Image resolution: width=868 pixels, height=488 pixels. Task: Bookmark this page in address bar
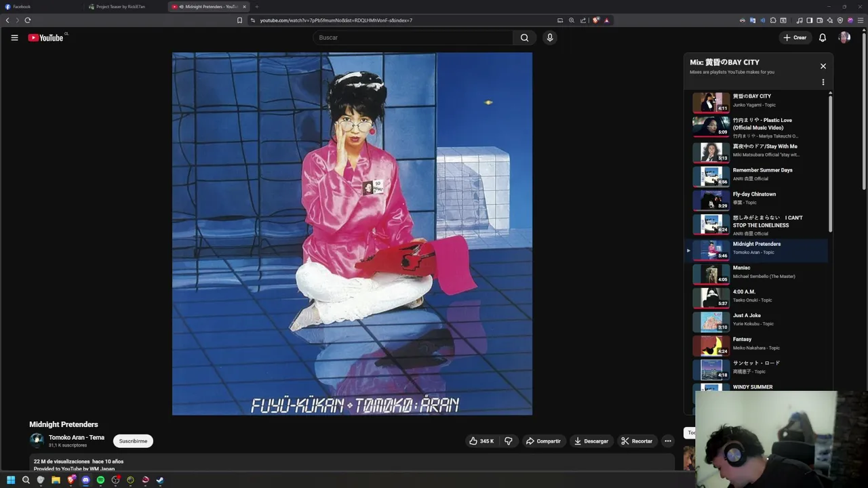point(239,20)
